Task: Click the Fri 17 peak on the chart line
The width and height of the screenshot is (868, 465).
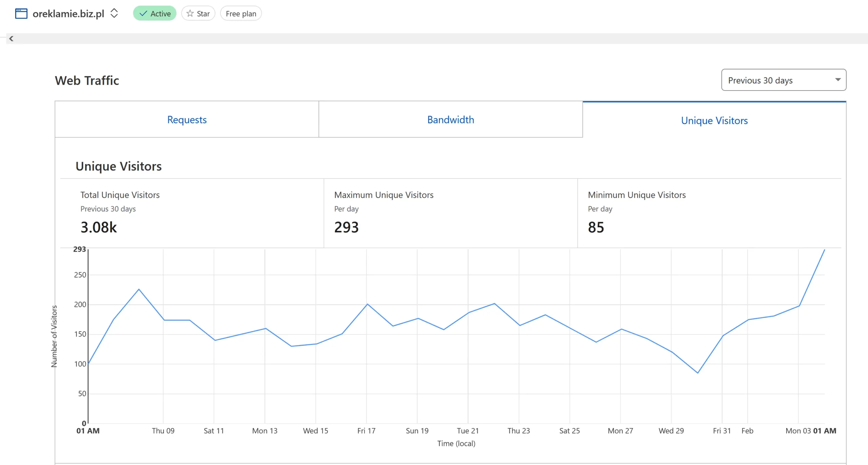Action: pos(367,304)
